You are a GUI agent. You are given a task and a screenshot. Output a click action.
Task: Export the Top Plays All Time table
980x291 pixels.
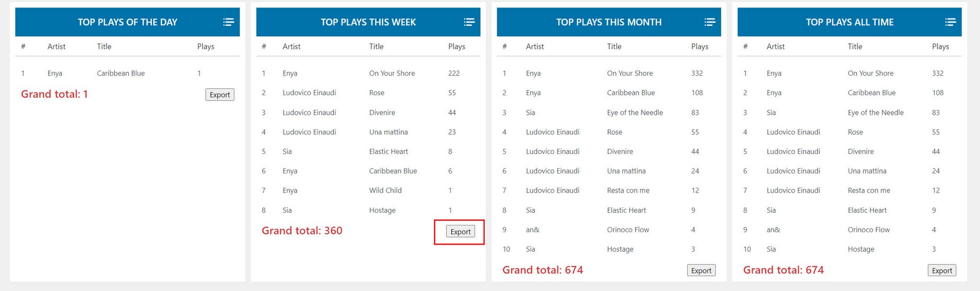point(942,270)
